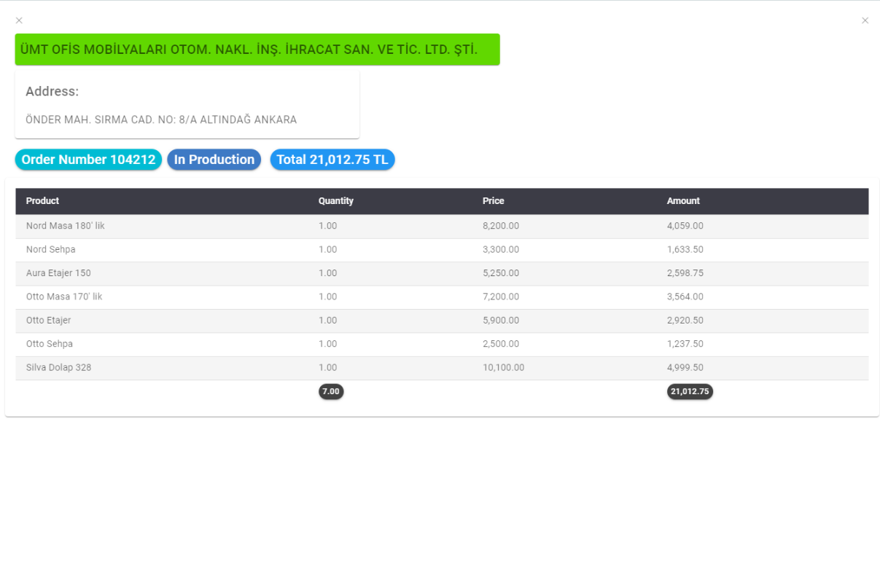Click the amount 4,059.00

[x=685, y=226]
